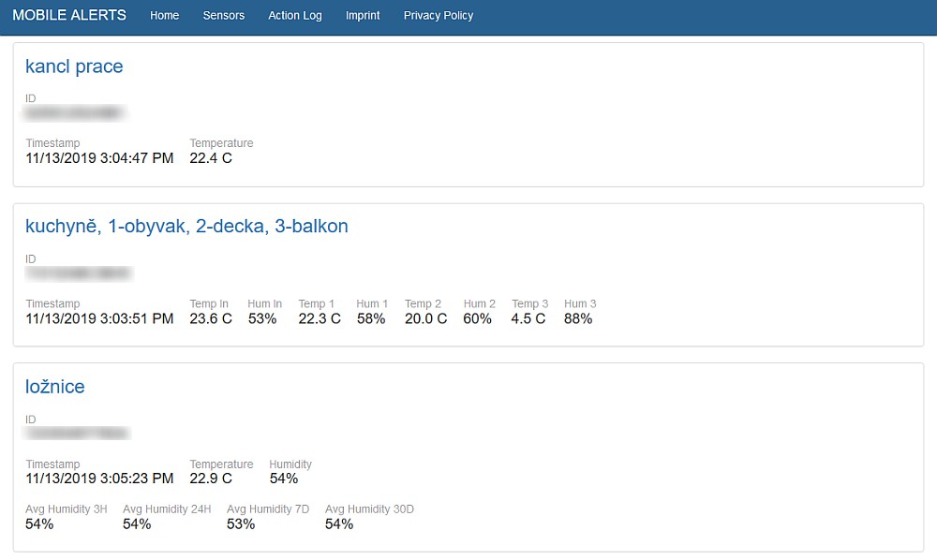Select Home in the navigation bar
The height and width of the screenshot is (560, 937).
[165, 15]
